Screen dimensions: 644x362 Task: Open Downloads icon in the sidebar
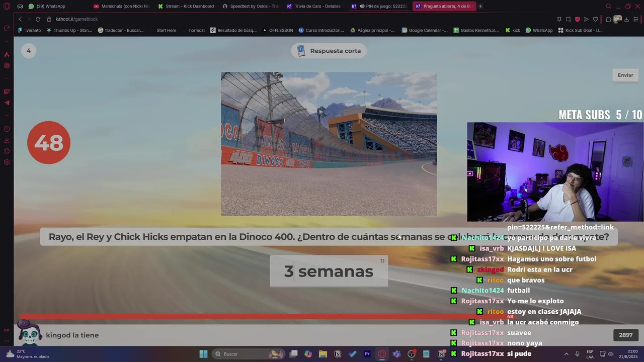(7, 140)
